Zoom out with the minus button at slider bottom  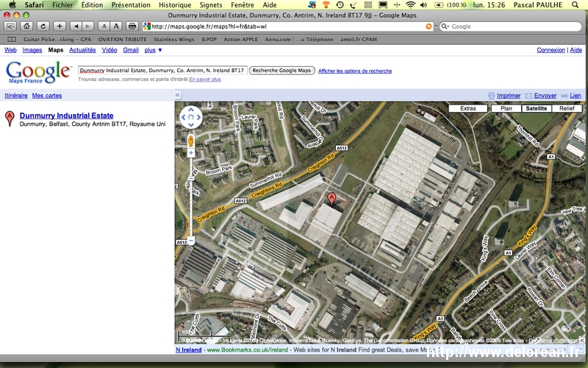191,241
